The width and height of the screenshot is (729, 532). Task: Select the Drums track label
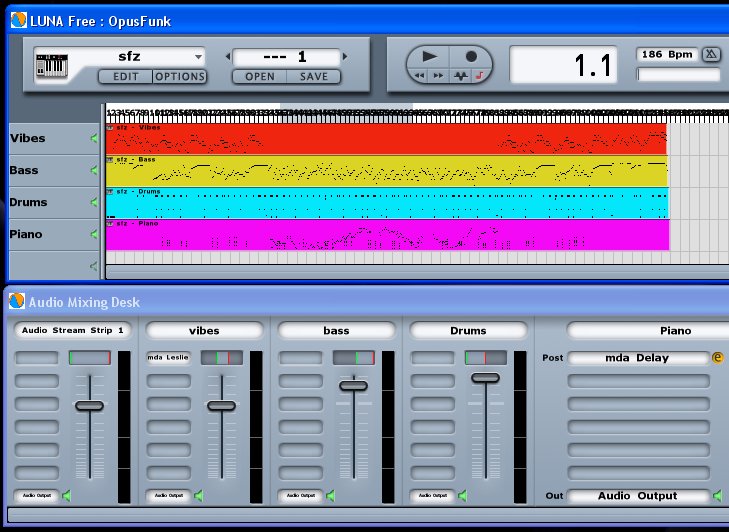coord(28,202)
